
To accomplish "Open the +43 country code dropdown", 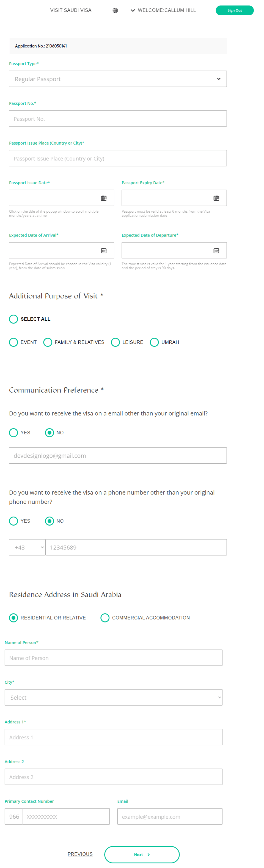I will pos(27,547).
